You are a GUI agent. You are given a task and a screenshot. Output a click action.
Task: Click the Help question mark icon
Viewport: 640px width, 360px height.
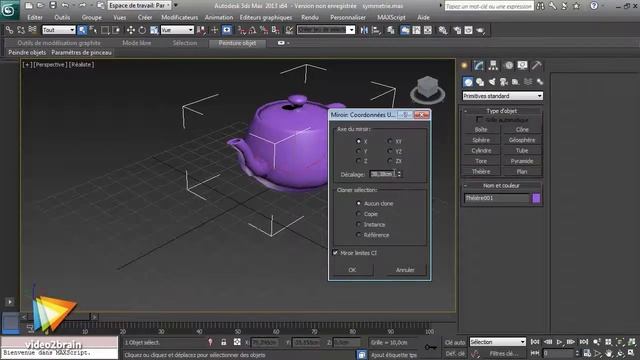(x=594, y=6)
